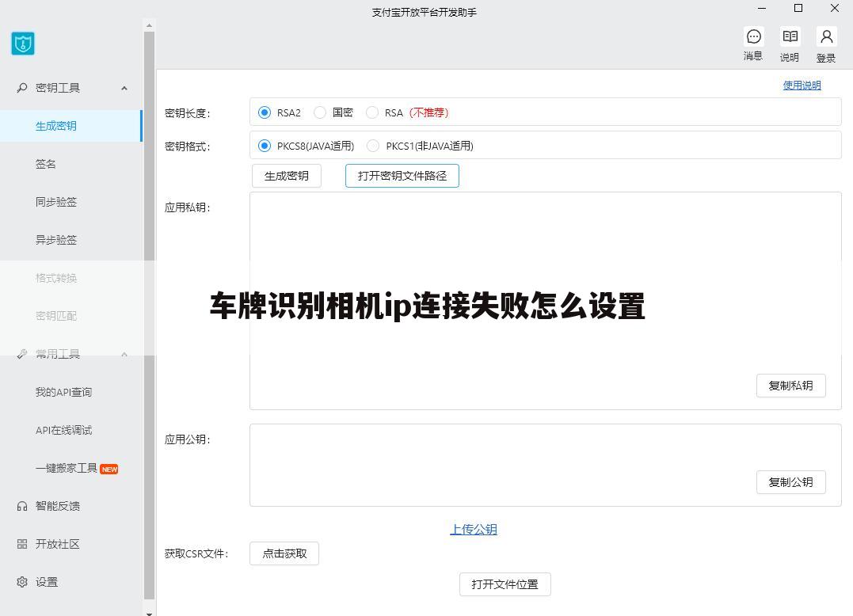Viewport: 853px width, 616px height.
Task: Click the sidebar vertical scrollbar thumb
Action: click(149, 315)
